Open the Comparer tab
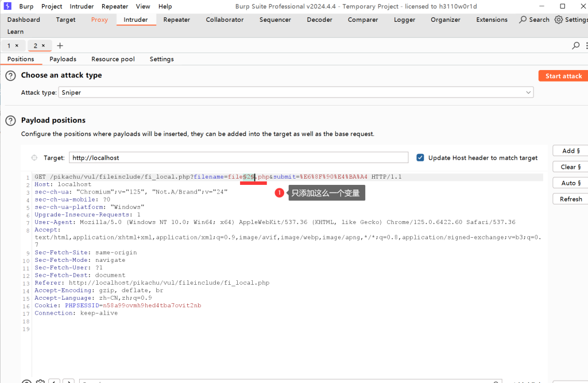The height and width of the screenshot is (383, 588). click(x=363, y=20)
